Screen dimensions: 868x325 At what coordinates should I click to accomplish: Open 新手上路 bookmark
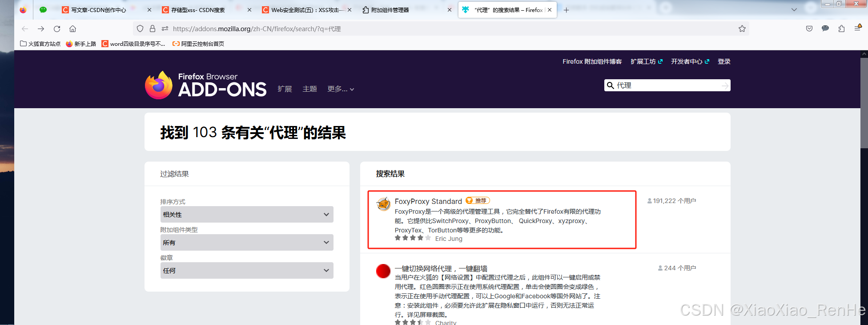click(x=81, y=44)
